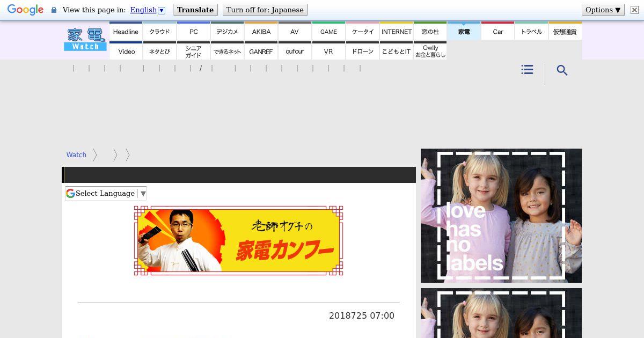Close the Google translate bar
This screenshot has width=644, height=338.
coord(634,10)
